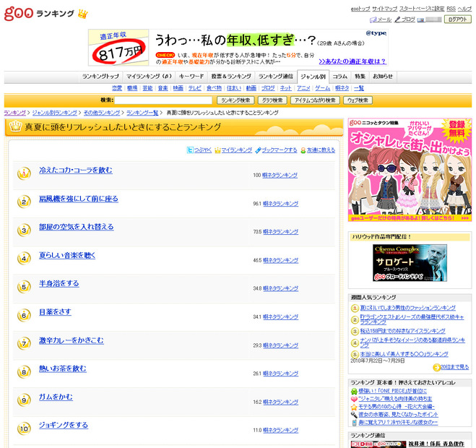Click weekly ranking number 3 badge
The width and height of the screenshot is (476, 448).
[355, 332]
